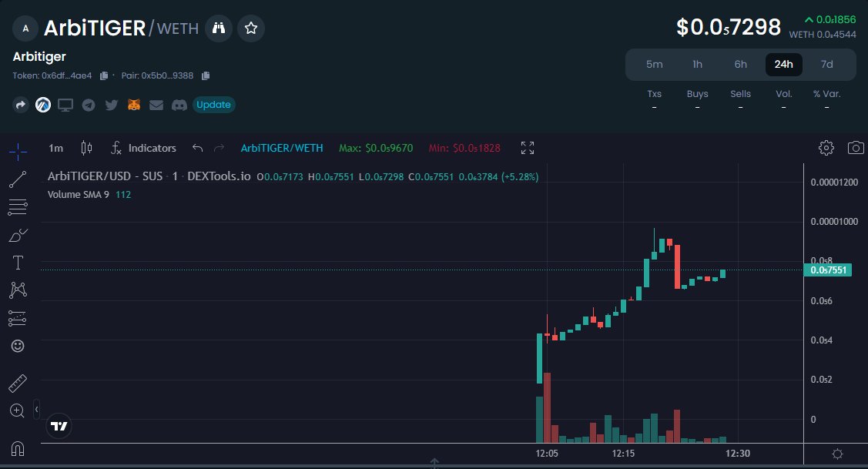Copy the pair address 0x5b0...9388
The image size is (868, 469).
tap(206, 76)
